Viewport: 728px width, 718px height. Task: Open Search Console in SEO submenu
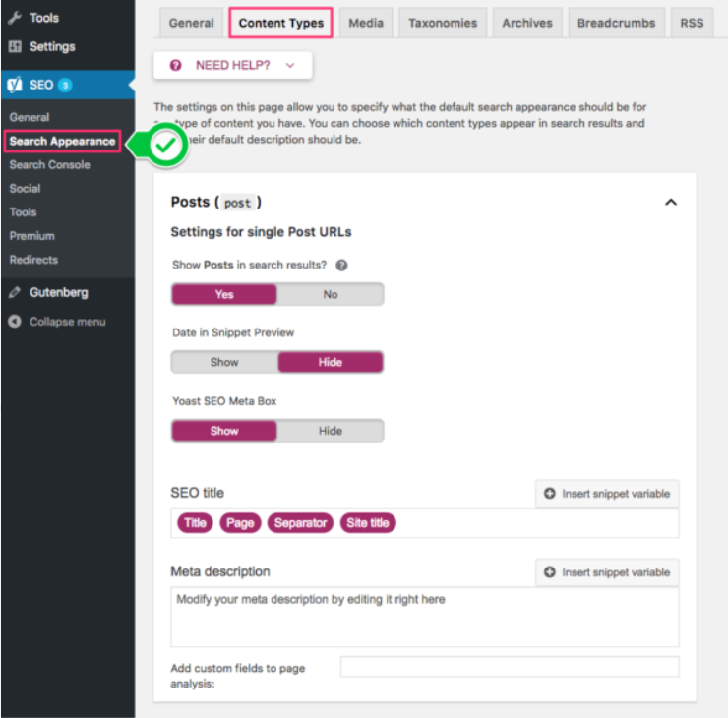pyautogui.click(x=49, y=165)
